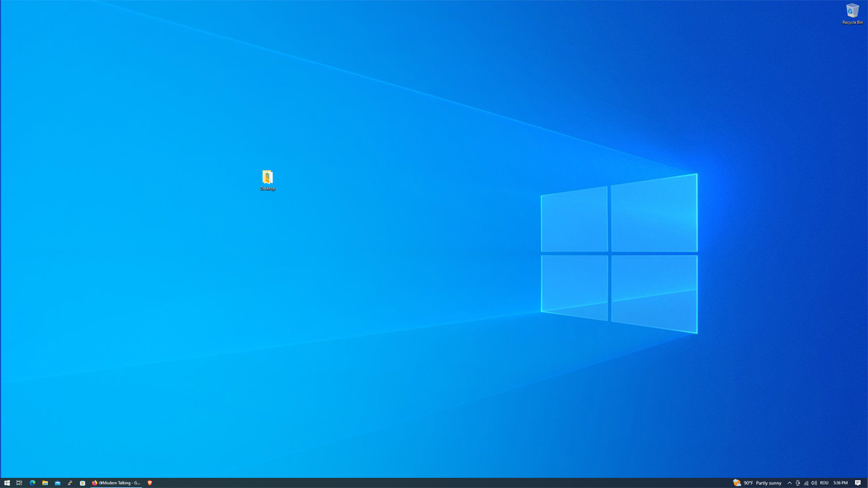Open Task View from the taskbar

[20, 482]
